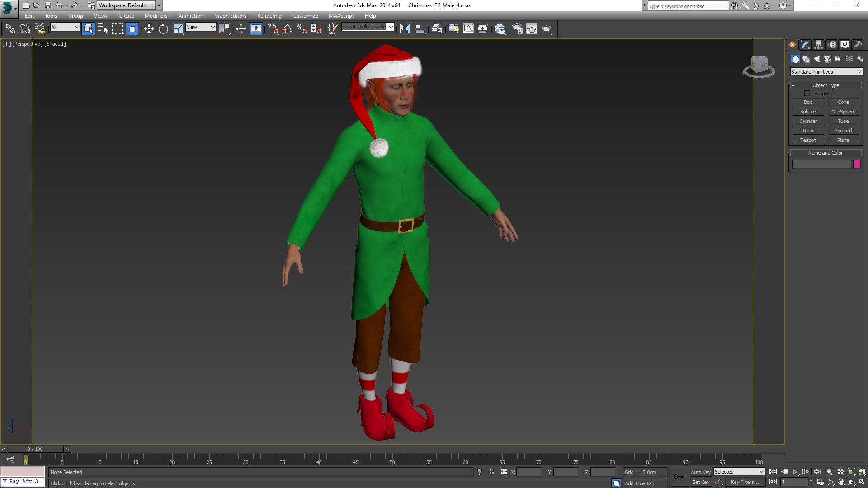
Task: Click the Select and Link tool
Action: [10, 29]
